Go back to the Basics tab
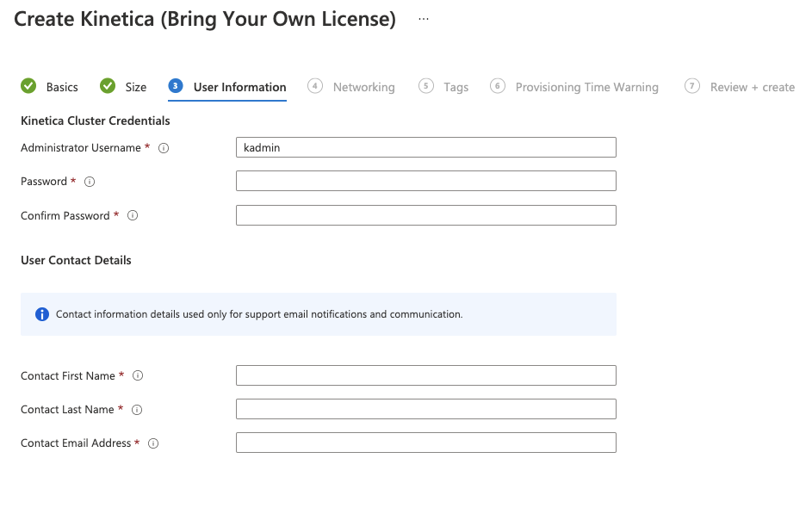This screenshot has width=812, height=514. (62, 88)
